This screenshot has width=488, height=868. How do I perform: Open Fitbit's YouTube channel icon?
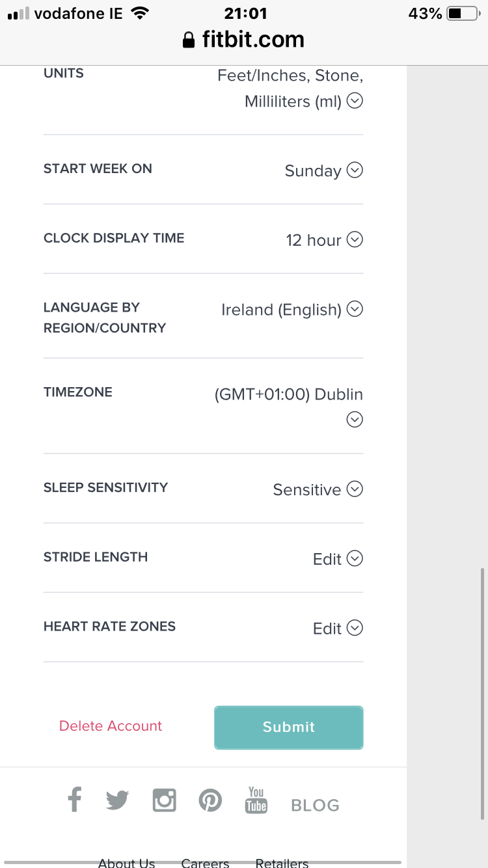click(256, 800)
